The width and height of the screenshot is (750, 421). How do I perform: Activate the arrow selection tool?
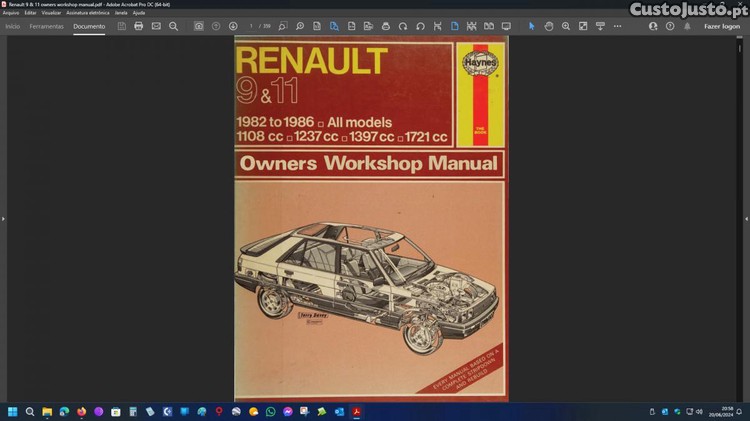(532, 26)
